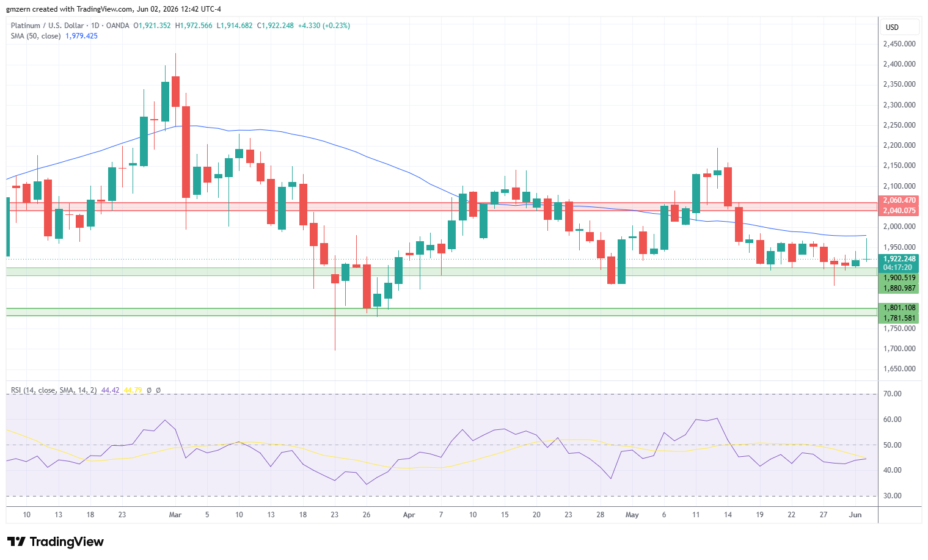The width and height of the screenshot is (928, 560).
Task: Click the May label on the date axis
Action: pyautogui.click(x=632, y=515)
